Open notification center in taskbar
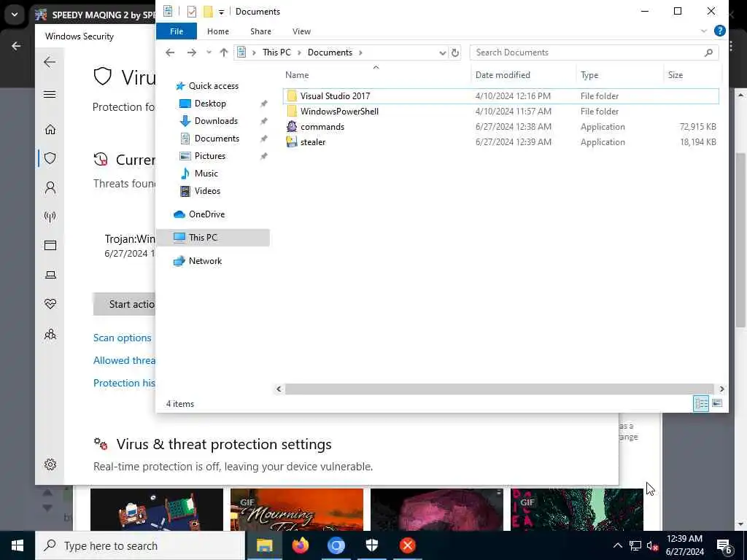Image resolution: width=747 pixels, height=560 pixels. click(724, 545)
